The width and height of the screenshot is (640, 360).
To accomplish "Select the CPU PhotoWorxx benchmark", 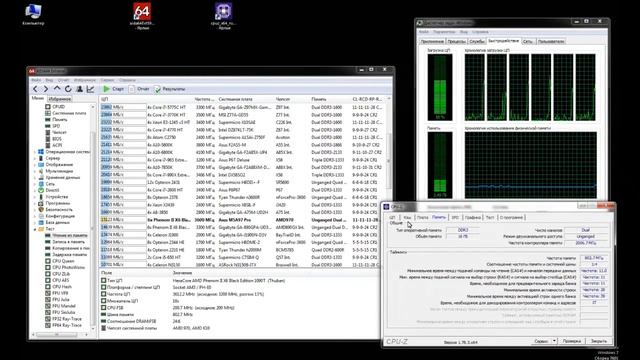I will pyautogui.click(x=65, y=267).
